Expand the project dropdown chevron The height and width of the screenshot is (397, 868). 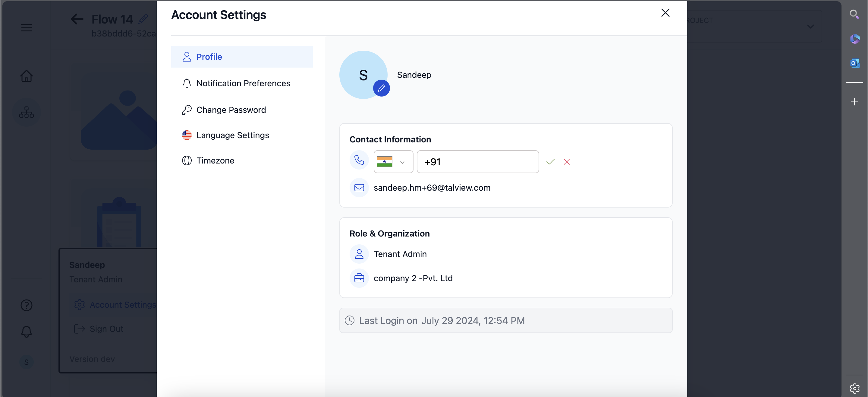pos(810,26)
